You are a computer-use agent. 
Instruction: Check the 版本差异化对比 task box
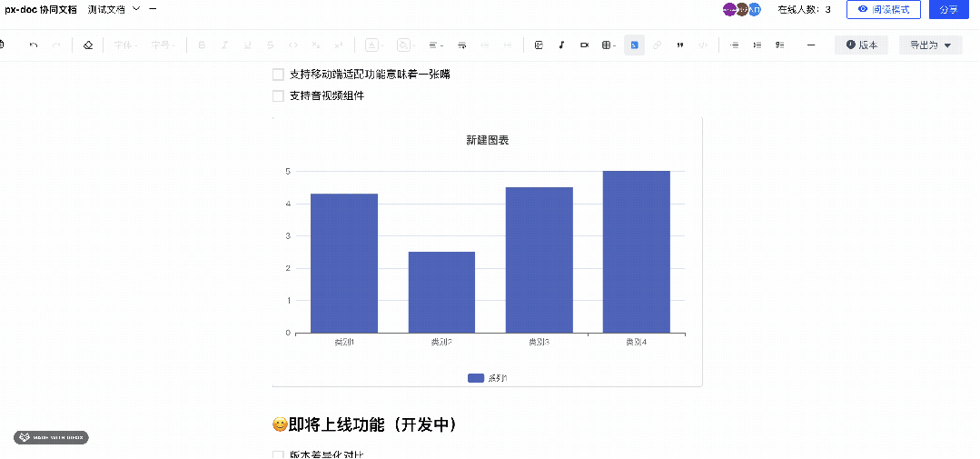pyautogui.click(x=278, y=455)
